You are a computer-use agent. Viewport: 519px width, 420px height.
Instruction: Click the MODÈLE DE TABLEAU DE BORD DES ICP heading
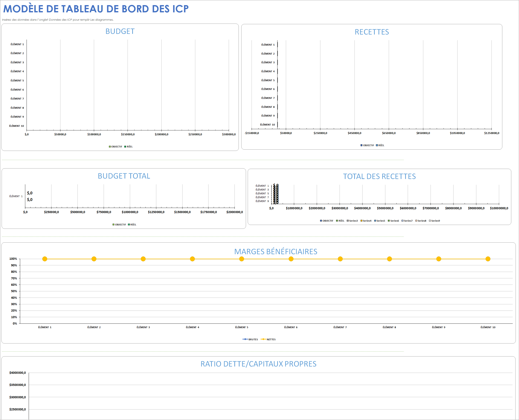click(96, 9)
